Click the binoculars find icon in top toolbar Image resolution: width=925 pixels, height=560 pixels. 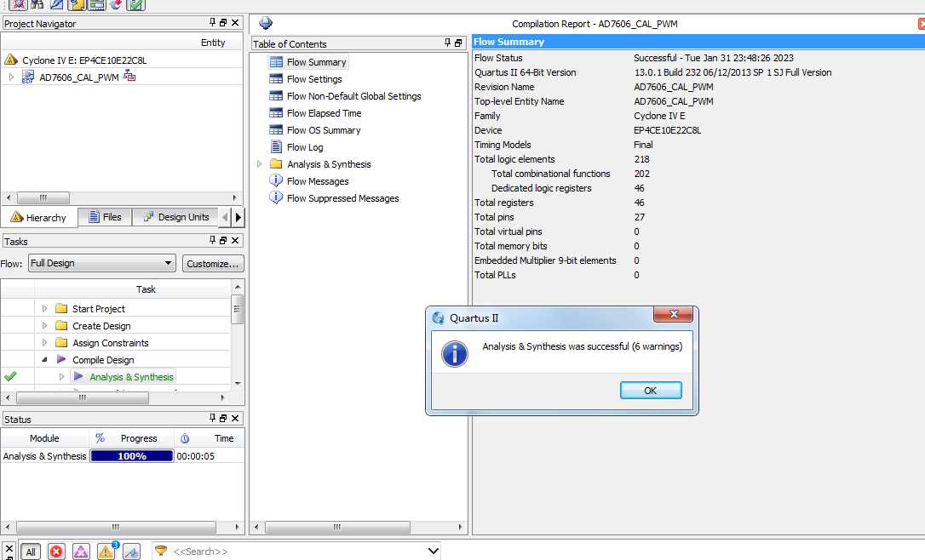(37, 4)
